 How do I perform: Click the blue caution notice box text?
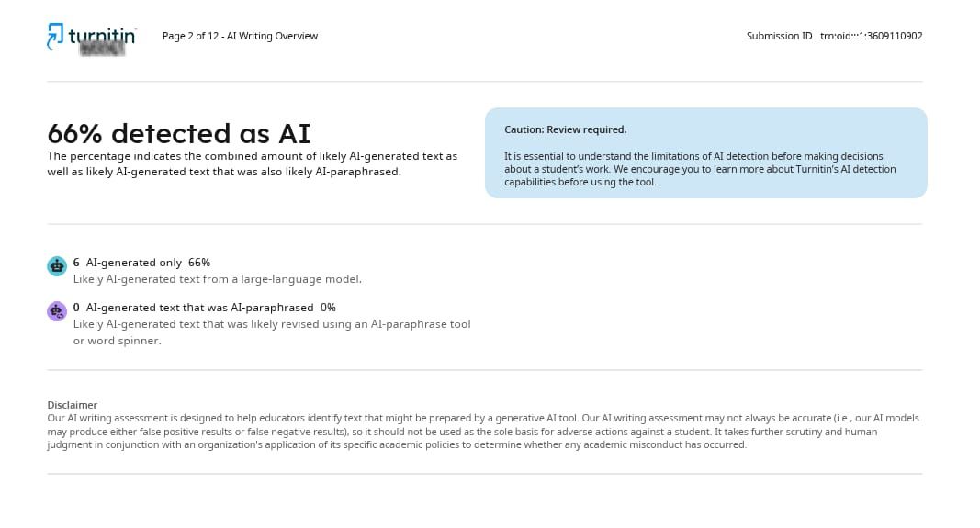click(x=700, y=169)
